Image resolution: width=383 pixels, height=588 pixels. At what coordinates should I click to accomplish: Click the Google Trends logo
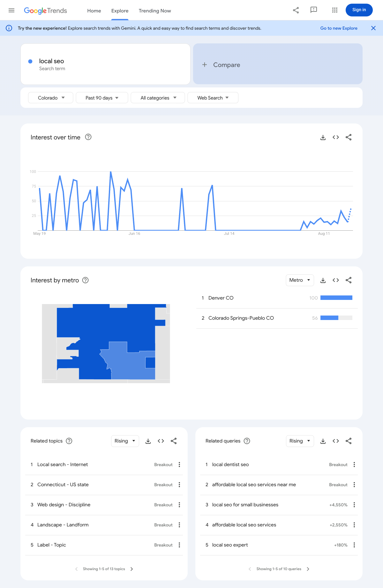pyautogui.click(x=46, y=11)
